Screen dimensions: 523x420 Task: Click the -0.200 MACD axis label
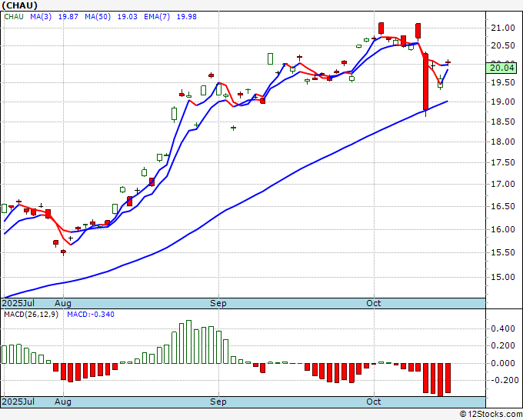503,380
